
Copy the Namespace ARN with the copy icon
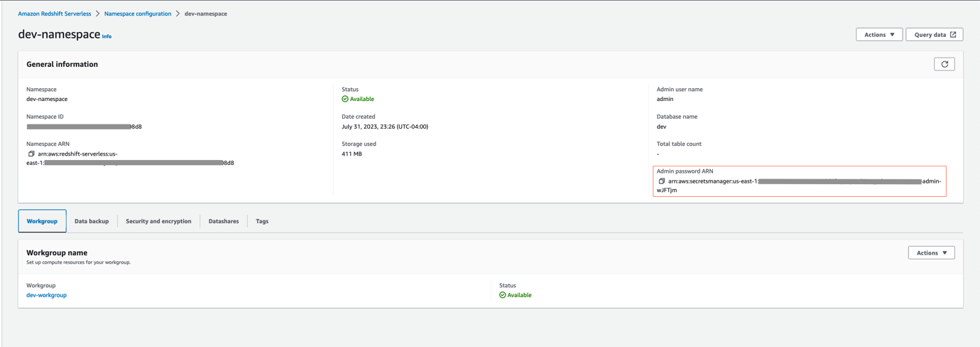pos(31,154)
